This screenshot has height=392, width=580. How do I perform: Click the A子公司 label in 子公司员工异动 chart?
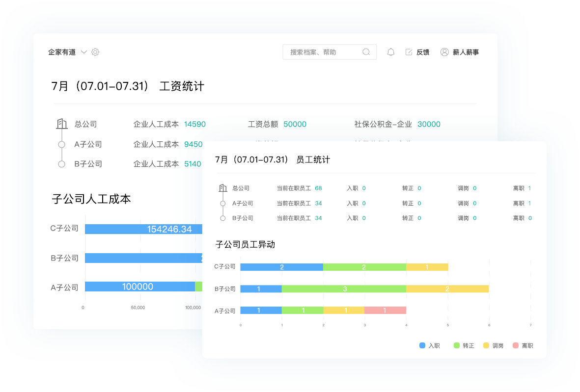[225, 311]
